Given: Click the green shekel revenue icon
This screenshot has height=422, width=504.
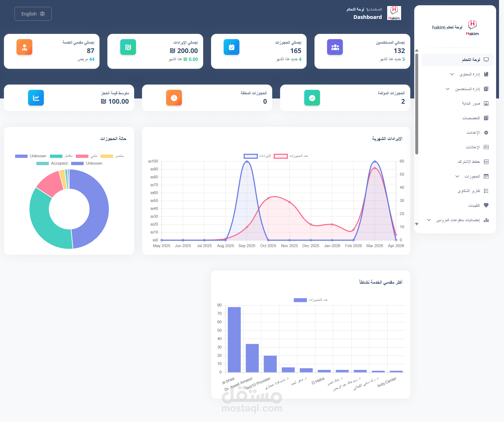Looking at the screenshot, I should (x=128, y=47).
